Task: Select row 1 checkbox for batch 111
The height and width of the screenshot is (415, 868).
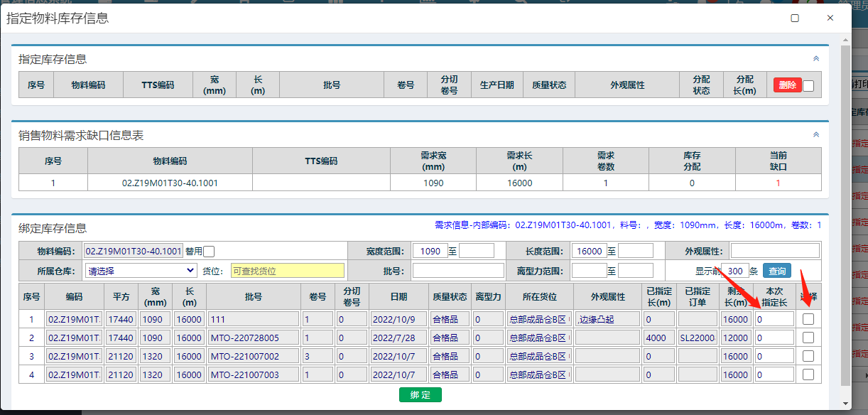Action: (808, 320)
